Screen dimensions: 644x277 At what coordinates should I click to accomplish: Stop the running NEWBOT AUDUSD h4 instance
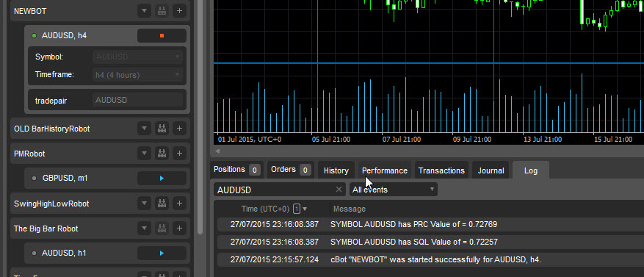click(x=162, y=36)
